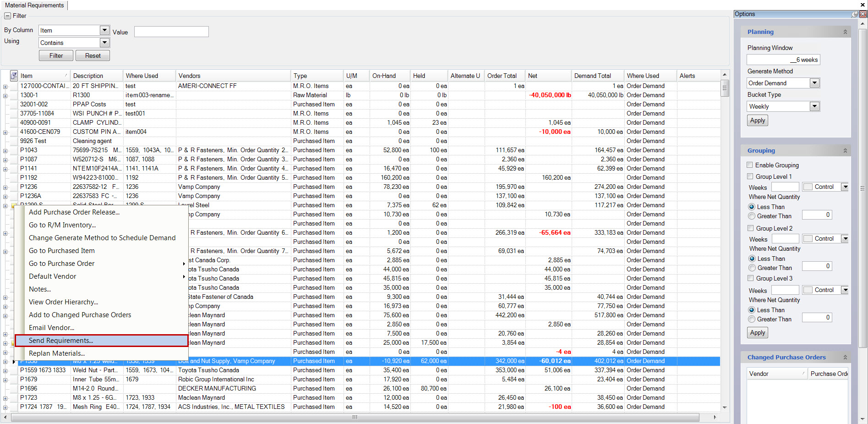This screenshot has width=868, height=424.
Task: Open the Bucket Type dropdown
Action: tap(814, 106)
